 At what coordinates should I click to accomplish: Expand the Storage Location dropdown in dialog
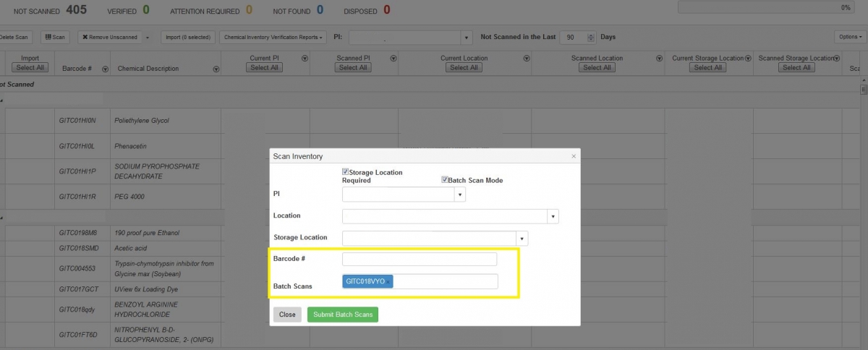pos(522,238)
